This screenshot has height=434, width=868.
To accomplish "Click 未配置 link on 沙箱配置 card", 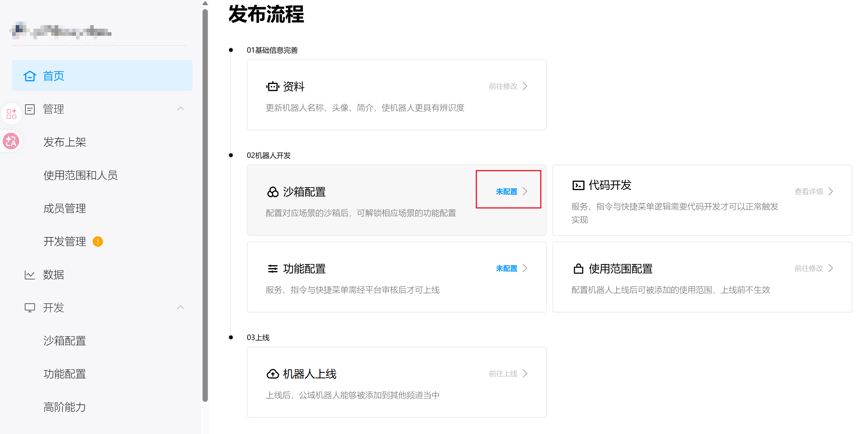I will point(507,192).
